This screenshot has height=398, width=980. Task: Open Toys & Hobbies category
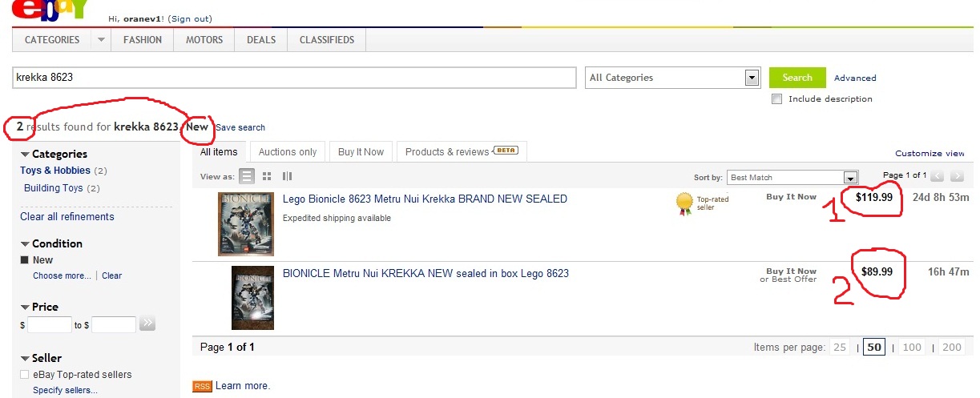pyautogui.click(x=56, y=171)
